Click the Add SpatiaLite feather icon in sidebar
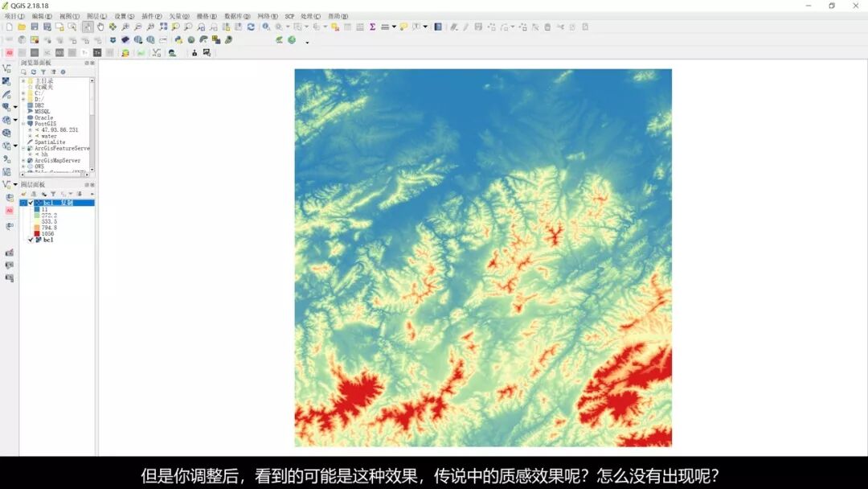The width and height of the screenshot is (868, 489). 6,94
